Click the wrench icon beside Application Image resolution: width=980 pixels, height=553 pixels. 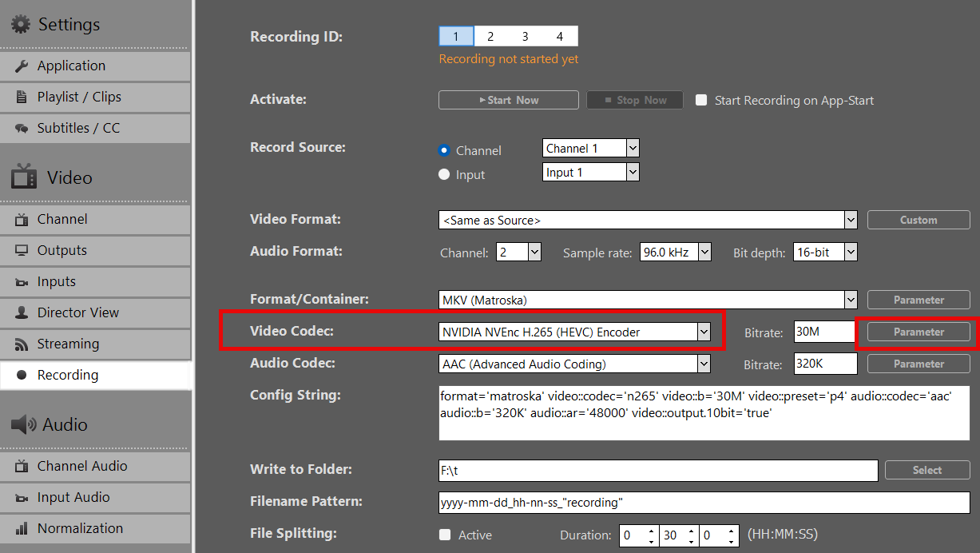tap(22, 66)
